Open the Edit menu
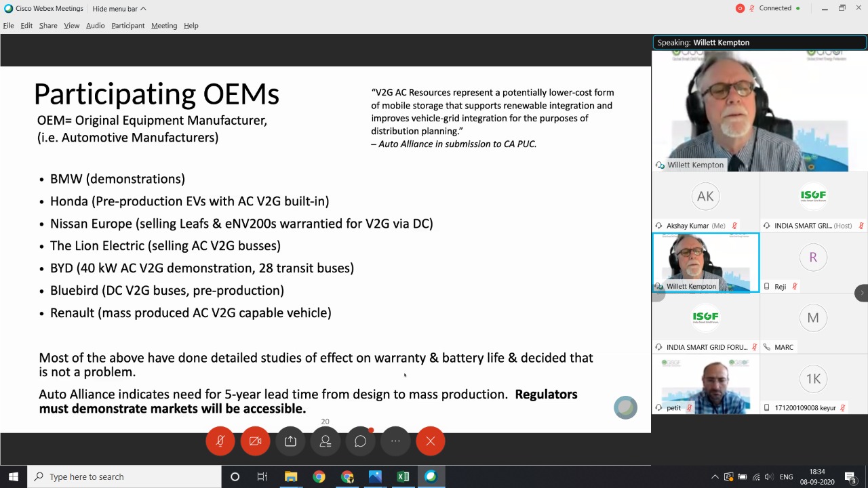Viewport: 868px width, 488px height. point(26,25)
